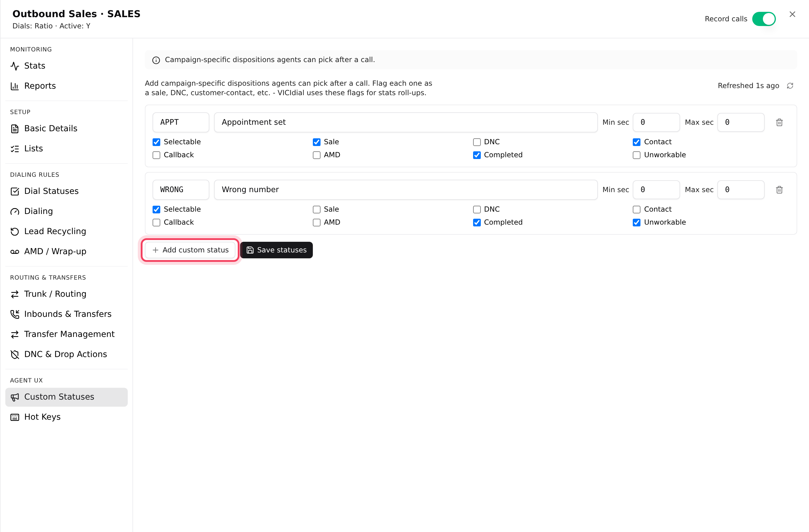Screen dimensions: 809x532
Task: Edit the Wrong number description field
Action: coord(406,189)
